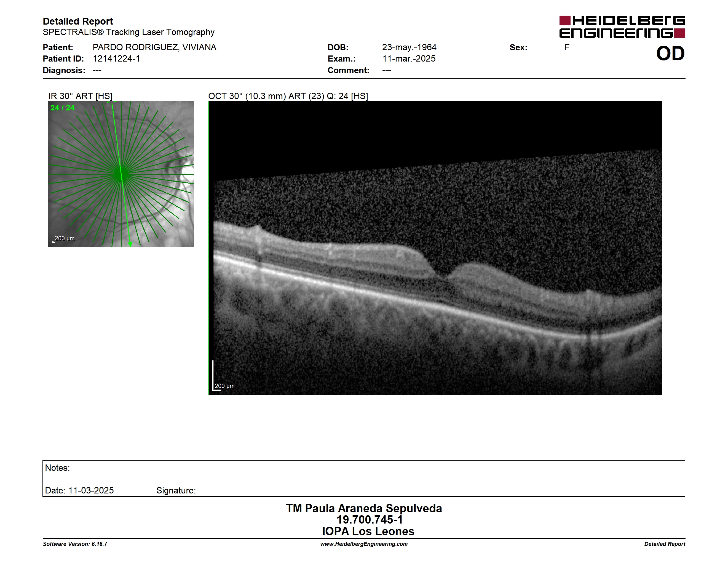728x563 pixels.
Task: Click the footer 'Detailed Report' label at right
Action: pos(664,544)
